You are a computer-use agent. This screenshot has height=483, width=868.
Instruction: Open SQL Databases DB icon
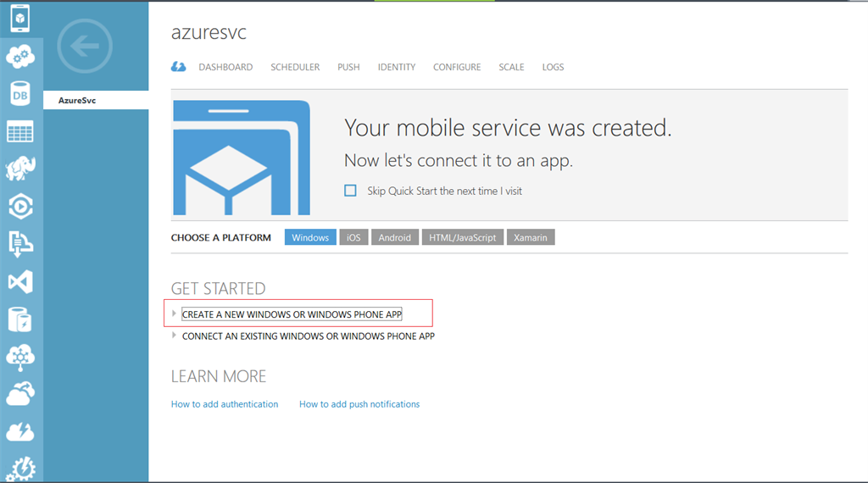[20, 94]
